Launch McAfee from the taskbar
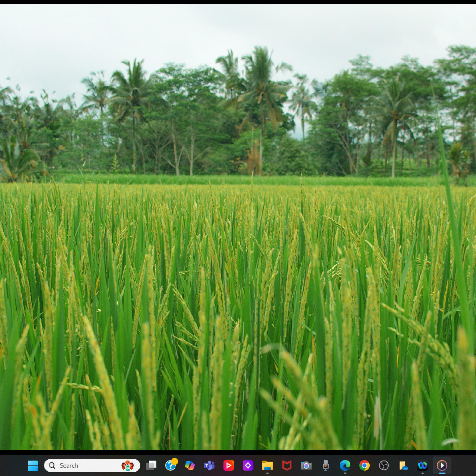The width and height of the screenshot is (476, 476). (x=287, y=465)
